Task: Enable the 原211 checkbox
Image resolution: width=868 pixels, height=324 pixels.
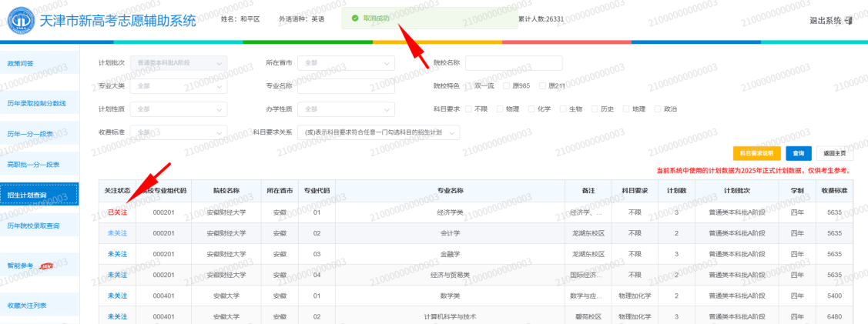Action: pos(542,85)
